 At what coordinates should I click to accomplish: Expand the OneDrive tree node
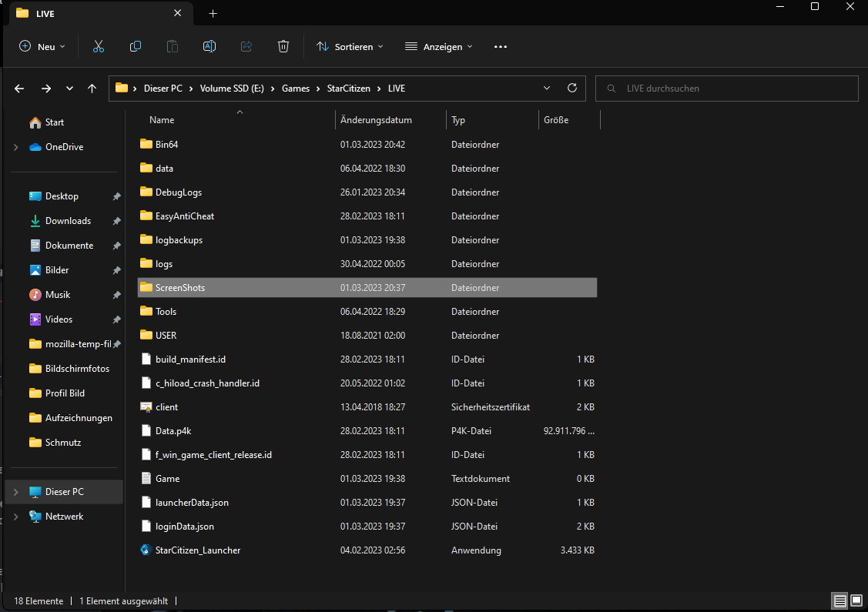pyautogui.click(x=16, y=147)
